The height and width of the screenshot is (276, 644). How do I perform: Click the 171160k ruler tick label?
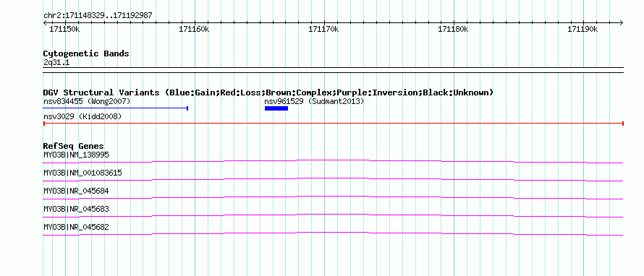click(x=194, y=30)
